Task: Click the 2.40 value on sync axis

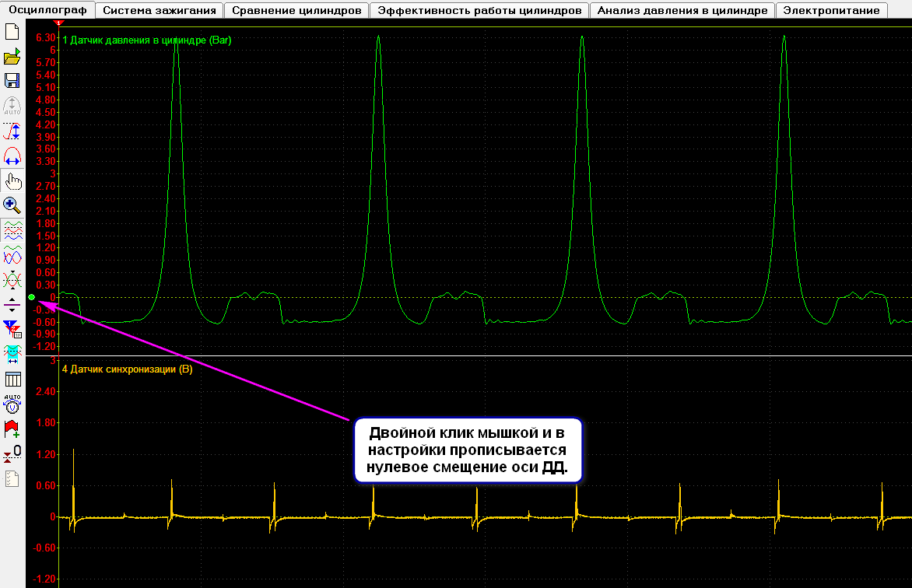Action: 46,391
